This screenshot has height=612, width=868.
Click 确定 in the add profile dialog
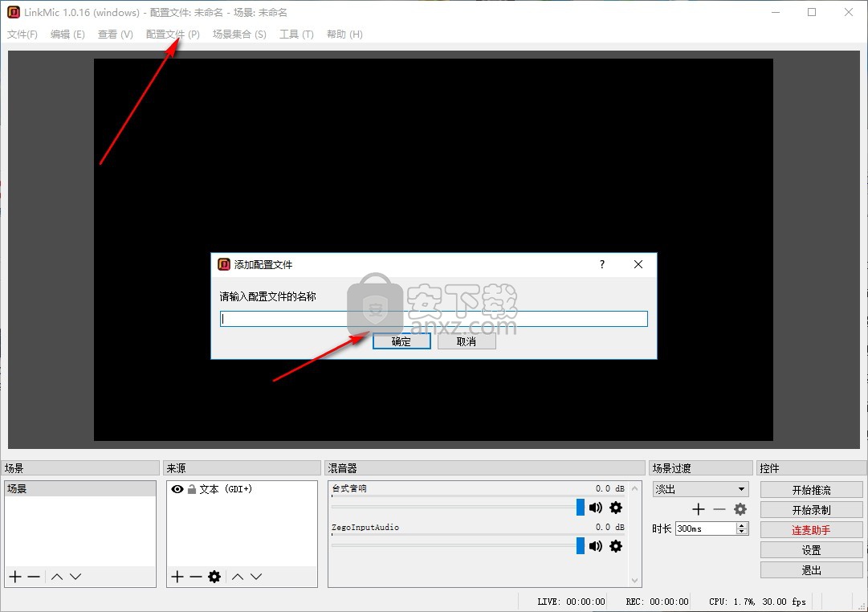[401, 341]
